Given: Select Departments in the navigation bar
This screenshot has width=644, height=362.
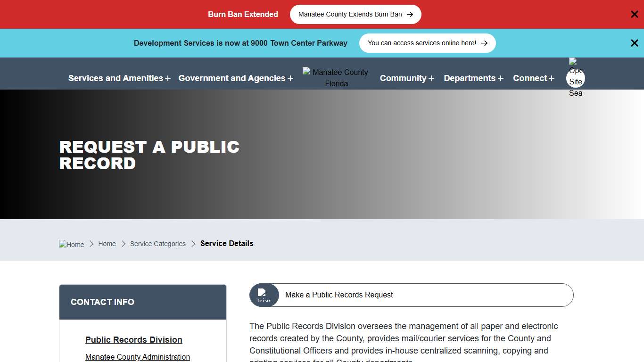Looking at the screenshot, I should pos(470,78).
